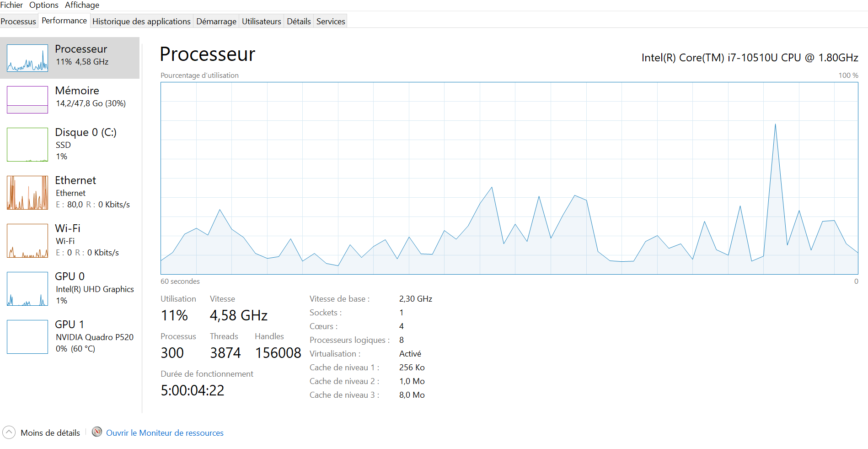The width and height of the screenshot is (868, 449).
Task: Click Cache de niveau 3 value 8,0 Mo
Action: pos(412,395)
